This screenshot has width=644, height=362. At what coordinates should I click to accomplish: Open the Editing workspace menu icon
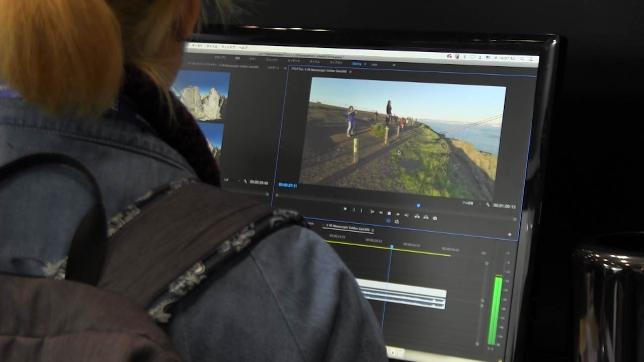pos(365,64)
